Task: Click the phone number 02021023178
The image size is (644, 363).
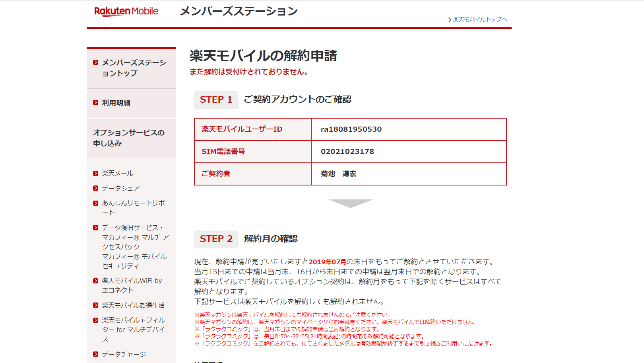Action: point(347,152)
